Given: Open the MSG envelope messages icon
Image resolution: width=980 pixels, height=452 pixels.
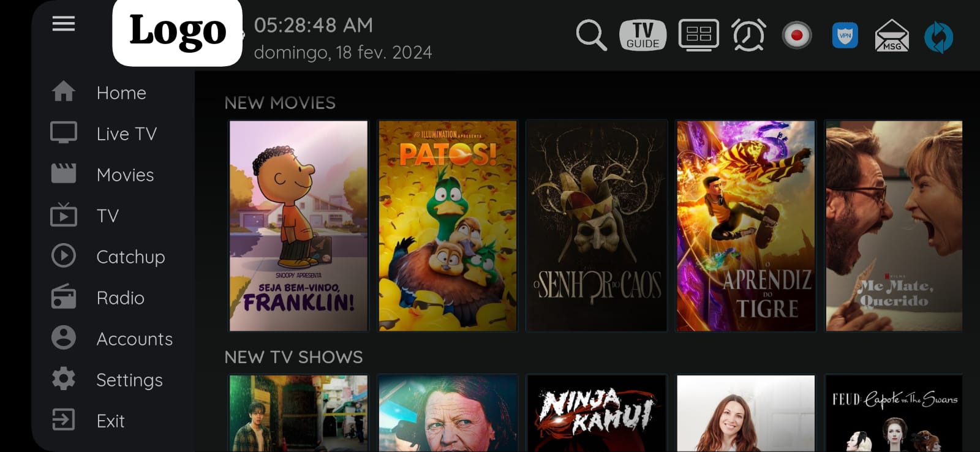Looking at the screenshot, I should click(892, 35).
